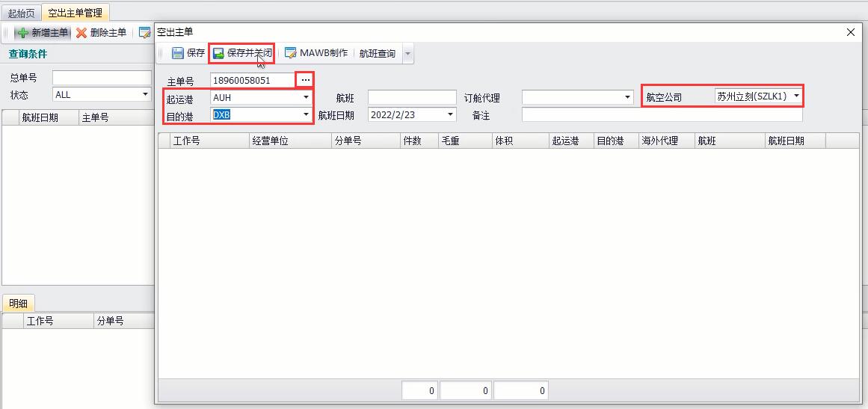Click the green plus 新增主单 icon
The height and width of the screenshot is (409, 868).
pyautogui.click(x=22, y=33)
